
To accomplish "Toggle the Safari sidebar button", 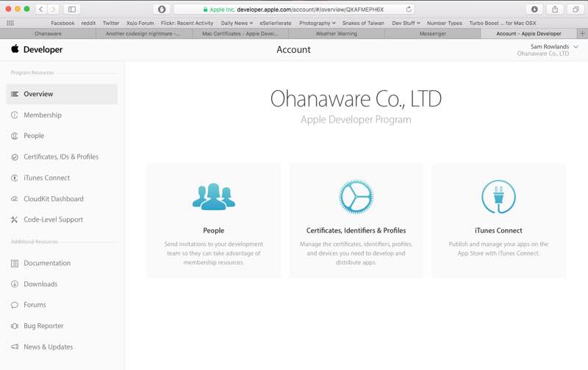I will point(72,9).
